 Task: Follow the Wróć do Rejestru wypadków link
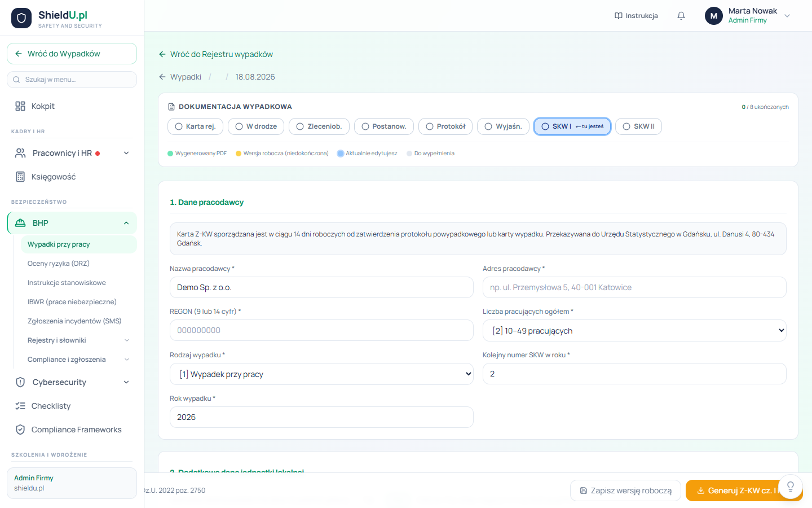(216, 54)
